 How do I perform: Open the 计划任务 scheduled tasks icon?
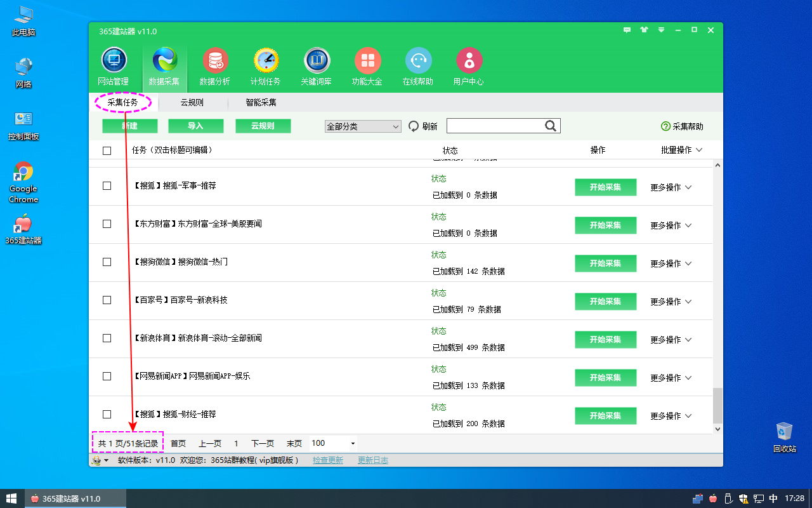point(266,61)
